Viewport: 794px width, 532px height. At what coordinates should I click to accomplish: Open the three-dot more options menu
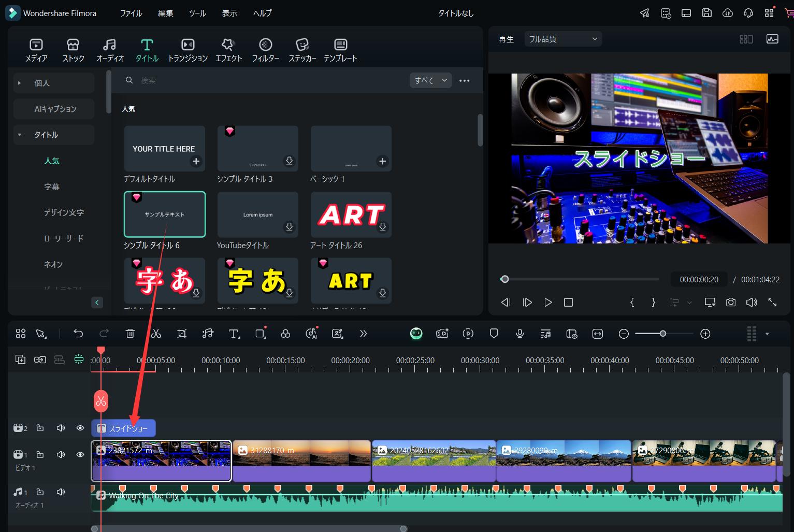click(x=465, y=80)
